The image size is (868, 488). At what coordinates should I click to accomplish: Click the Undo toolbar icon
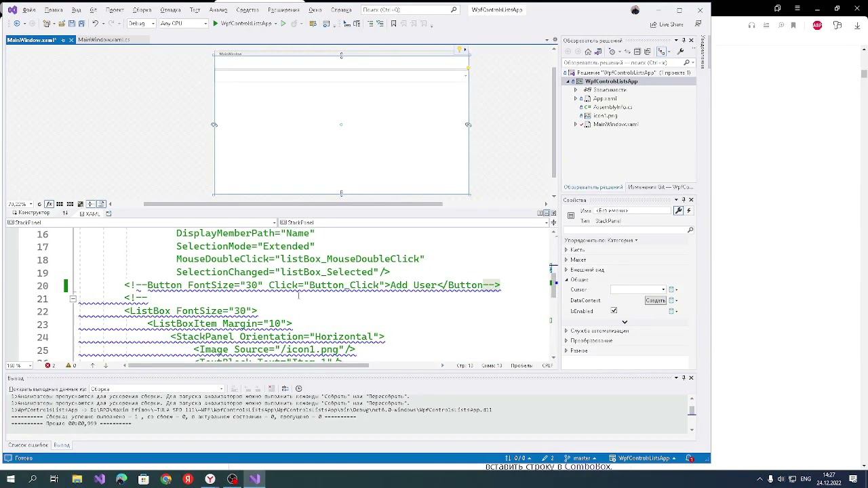pyautogui.click(x=95, y=24)
